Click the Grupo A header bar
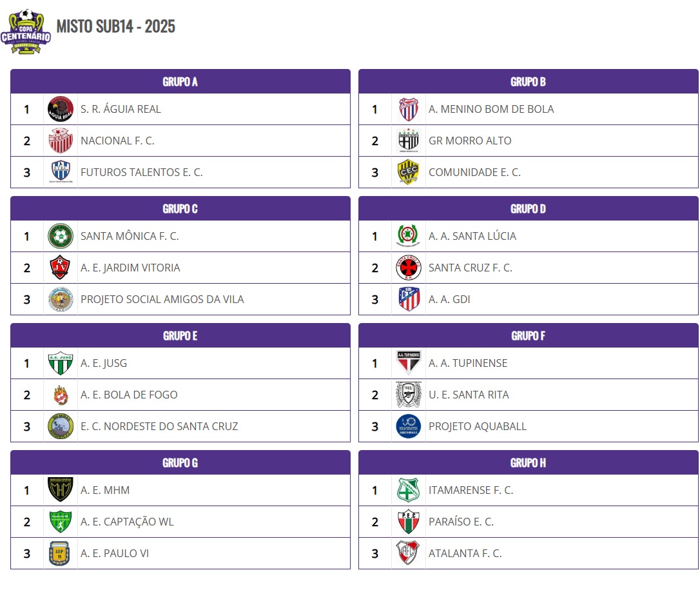Screen dimensions: 700x590 tap(180, 81)
